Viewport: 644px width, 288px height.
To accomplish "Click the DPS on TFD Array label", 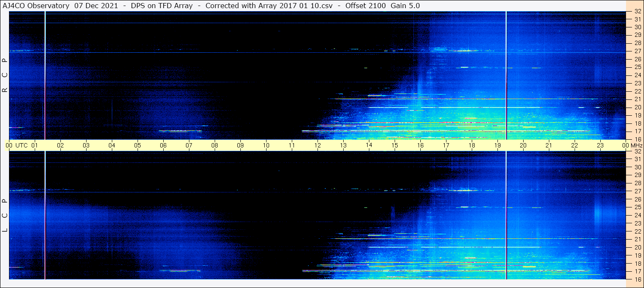I will (x=162, y=6).
